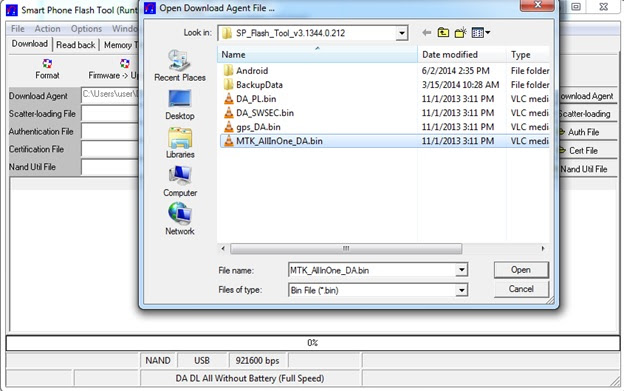
Task: Click DA DL All Without Battery status text
Action: coord(250,378)
